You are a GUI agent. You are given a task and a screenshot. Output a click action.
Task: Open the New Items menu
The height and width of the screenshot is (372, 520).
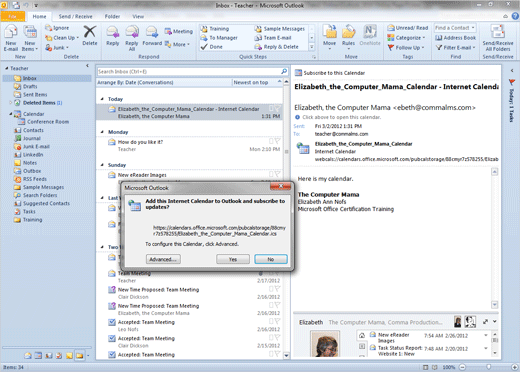click(x=30, y=38)
